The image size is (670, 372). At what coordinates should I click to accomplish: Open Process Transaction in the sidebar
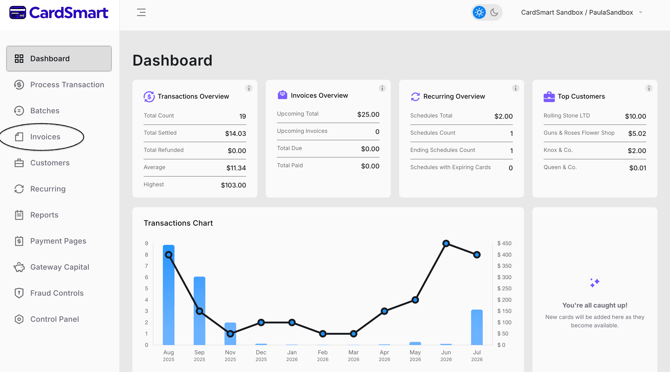59,85
